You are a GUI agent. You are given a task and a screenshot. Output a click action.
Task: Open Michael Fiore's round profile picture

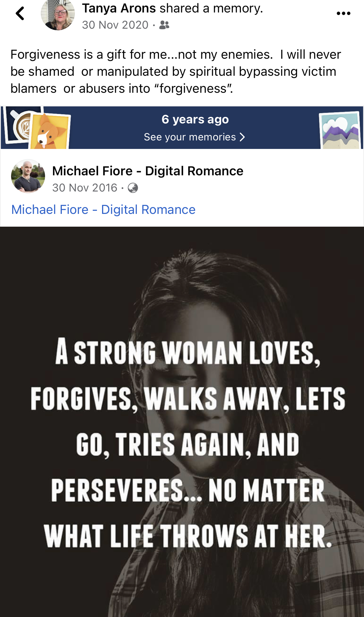click(x=28, y=176)
